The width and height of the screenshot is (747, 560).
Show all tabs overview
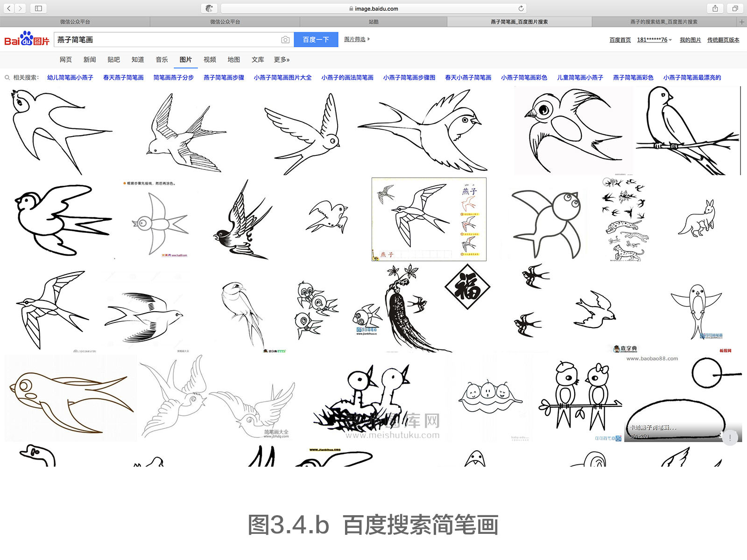point(735,8)
